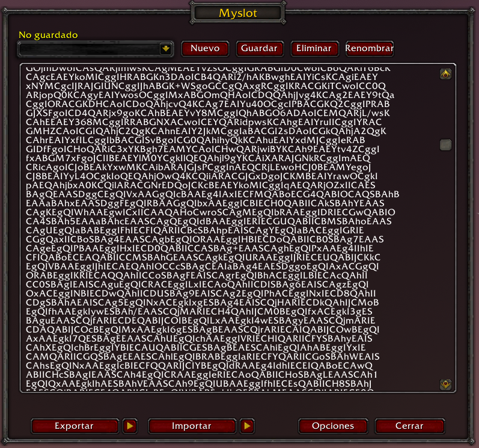Click Renombrar to rename the profile
479x448 pixels.
(369, 49)
